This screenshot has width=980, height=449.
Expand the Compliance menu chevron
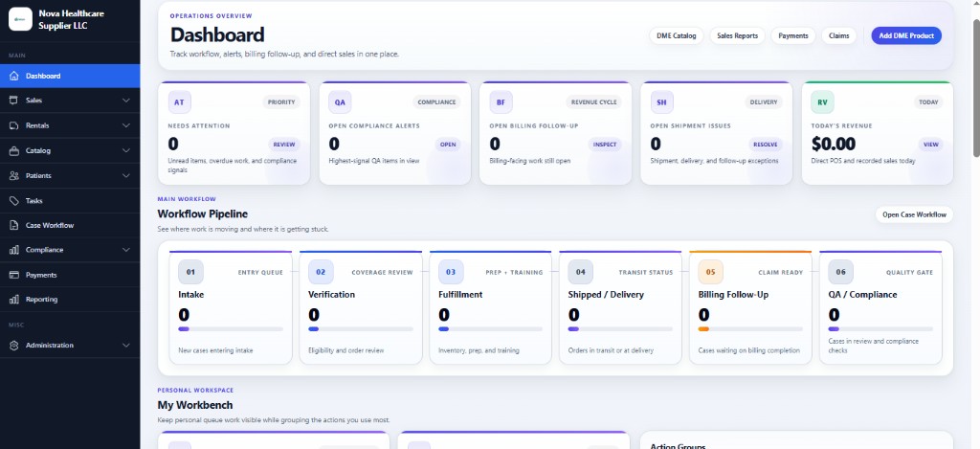(126, 250)
